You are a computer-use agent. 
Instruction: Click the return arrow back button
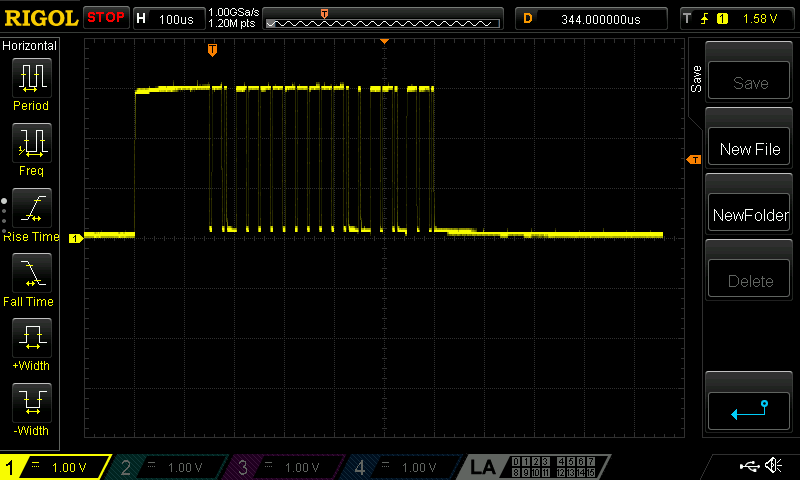tap(749, 409)
